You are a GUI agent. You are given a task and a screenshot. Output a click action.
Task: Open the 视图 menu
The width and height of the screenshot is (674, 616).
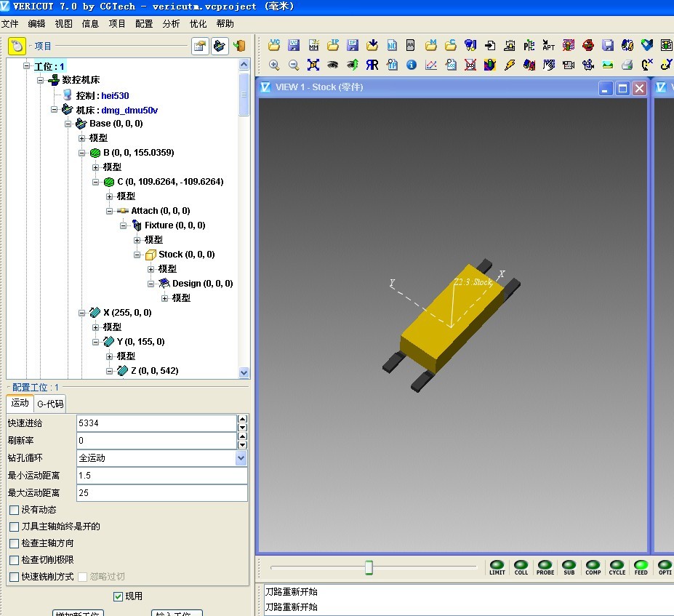63,24
